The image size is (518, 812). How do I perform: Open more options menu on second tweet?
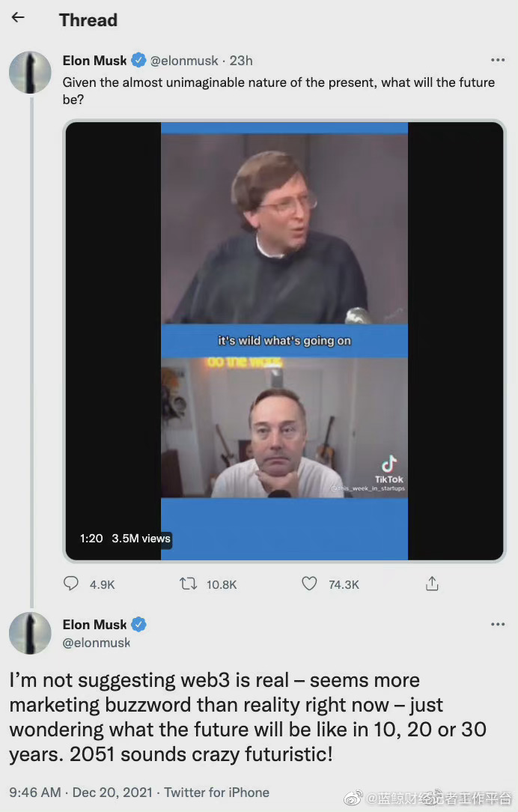498,624
